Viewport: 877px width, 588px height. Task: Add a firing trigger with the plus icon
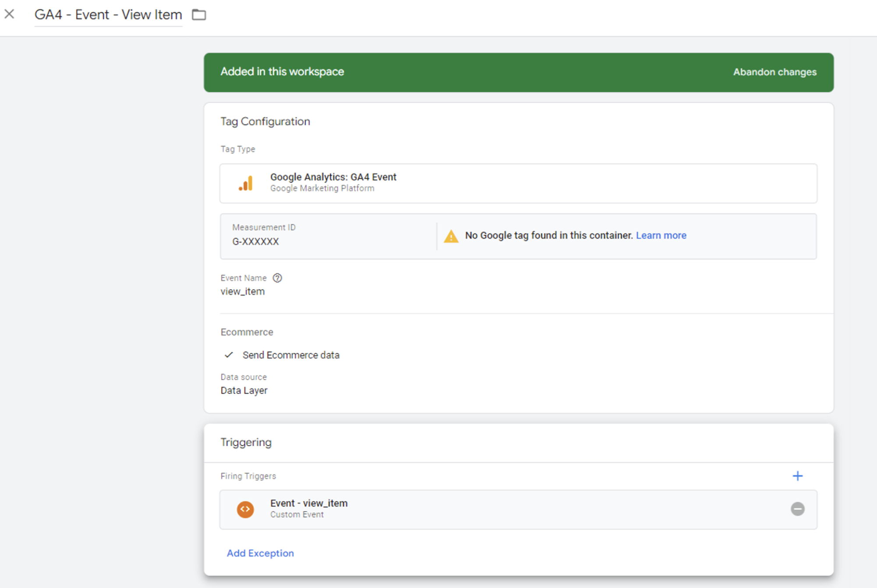click(797, 476)
